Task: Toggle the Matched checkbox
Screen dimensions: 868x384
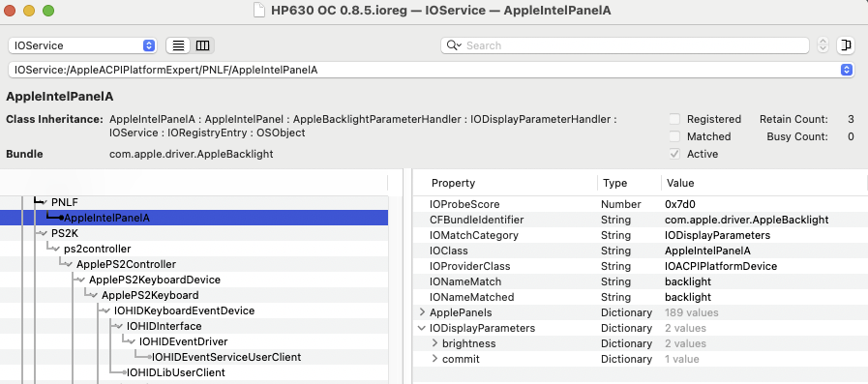Action: point(674,136)
